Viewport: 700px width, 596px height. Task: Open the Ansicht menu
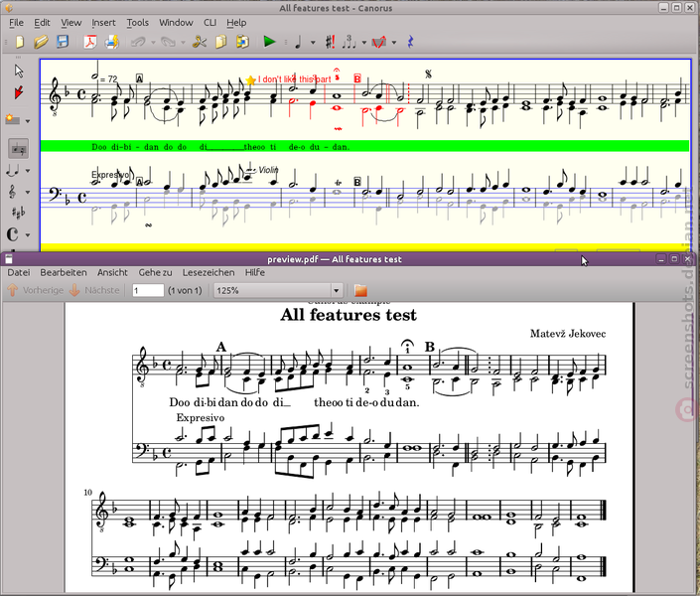click(112, 272)
